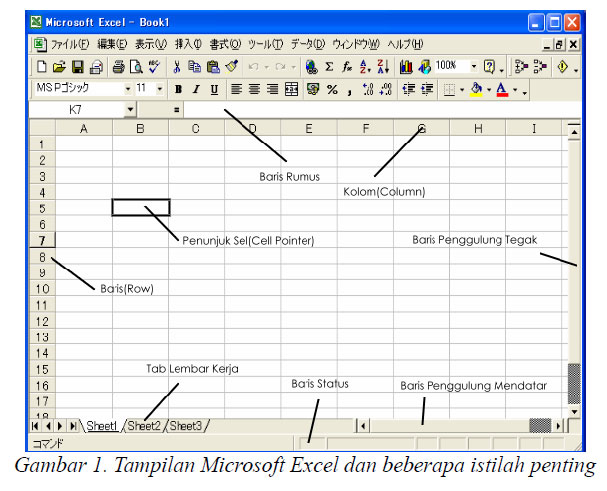This screenshot has width=607, height=491.
Task: Click the Insert Hyperlink globe icon
Action: tap(311, 67)
